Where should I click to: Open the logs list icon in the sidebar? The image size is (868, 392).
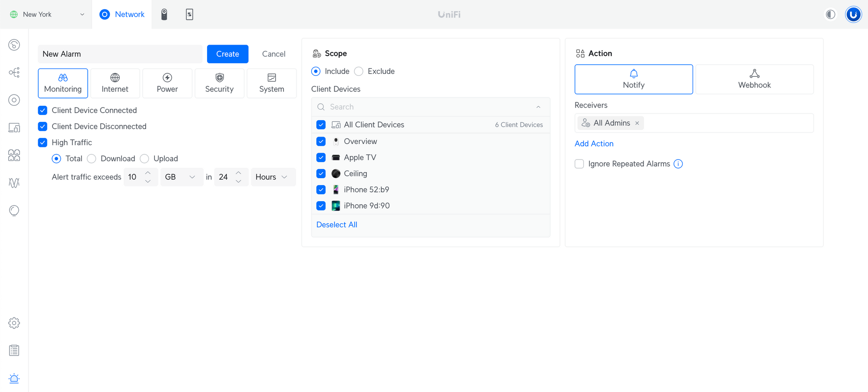[14, 350]
